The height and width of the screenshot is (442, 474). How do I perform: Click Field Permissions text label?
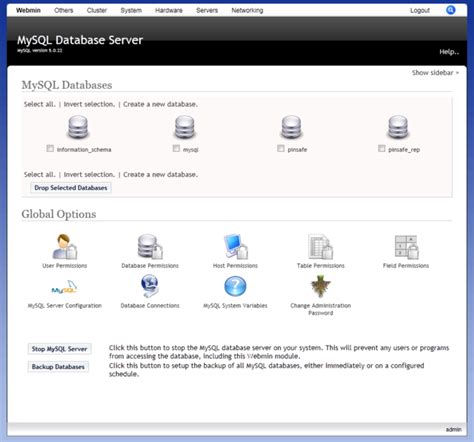pos(406,266)
